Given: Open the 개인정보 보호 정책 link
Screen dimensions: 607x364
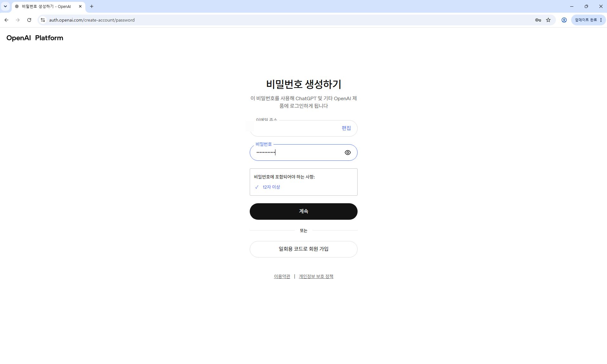Looking at the screenshot, I should [316, 276].
